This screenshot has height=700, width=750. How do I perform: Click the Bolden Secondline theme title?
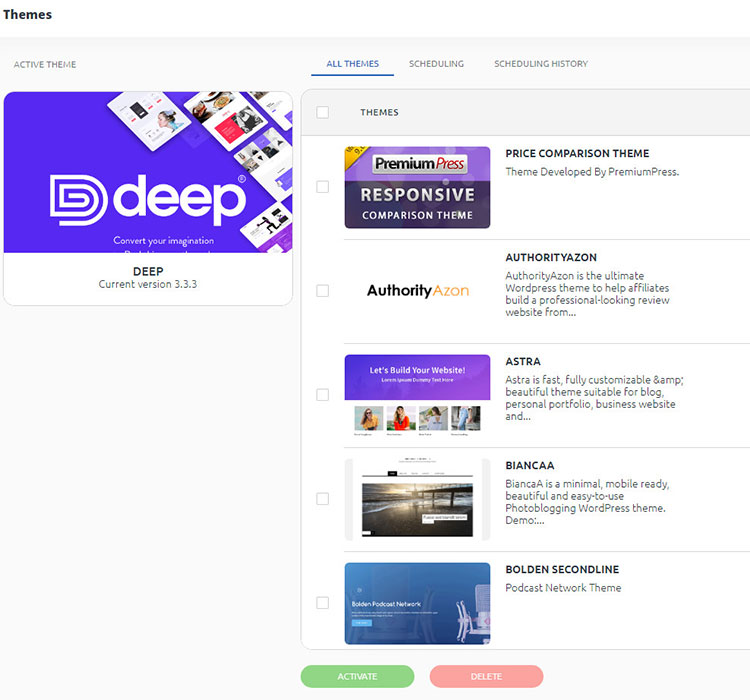pos(562,569)
